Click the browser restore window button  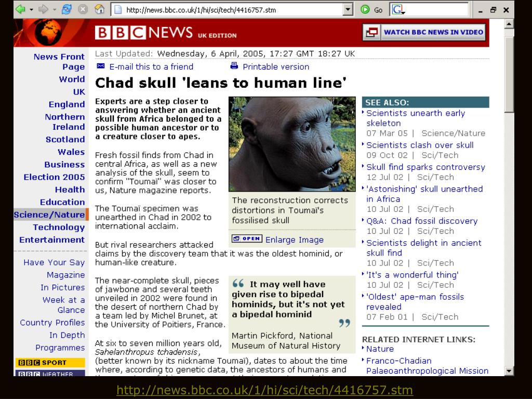tap(494, 10)
